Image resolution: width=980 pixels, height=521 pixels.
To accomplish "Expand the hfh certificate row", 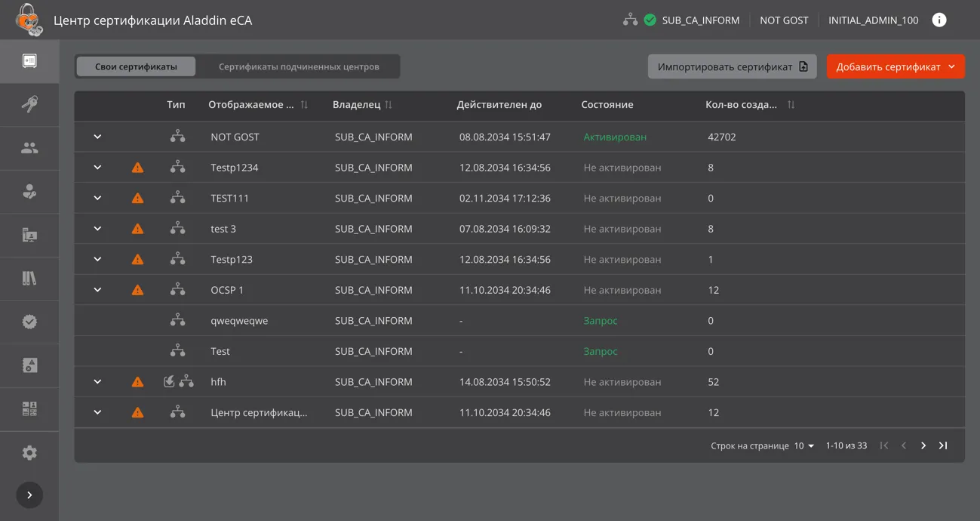I will click(97, 382).
